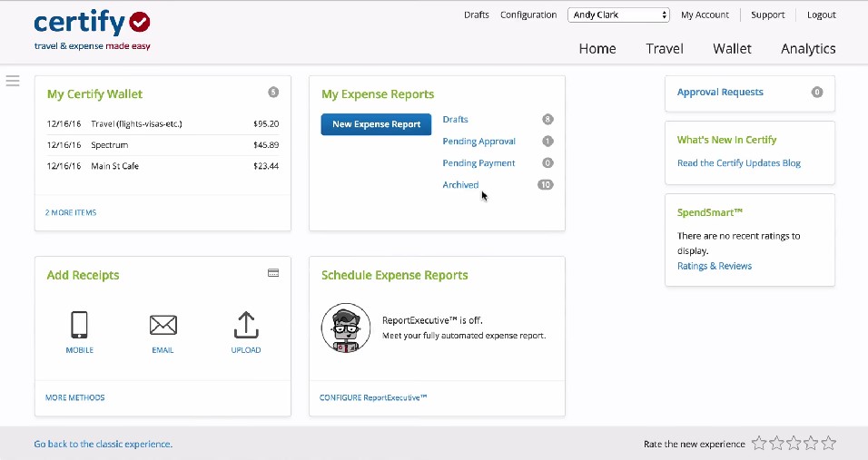
Task: Select the Spectrum wallet item
Action: pyautogui.click(x=163, y=145)
